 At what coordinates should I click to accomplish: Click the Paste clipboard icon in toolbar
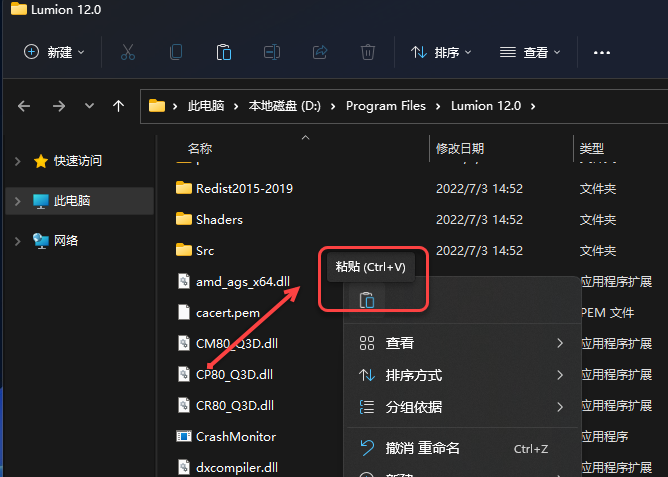224,52
